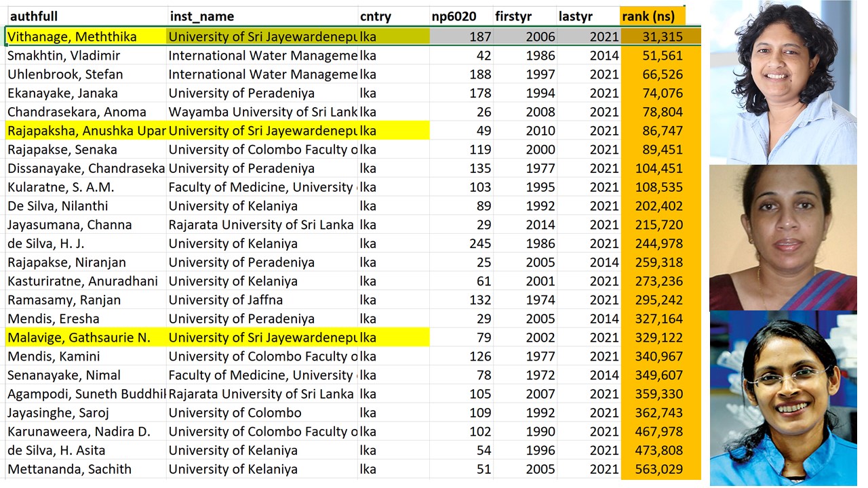Click the cell 'Smakhtin, Vladimir'
The image size is (868, 488).
coord(86,56)
